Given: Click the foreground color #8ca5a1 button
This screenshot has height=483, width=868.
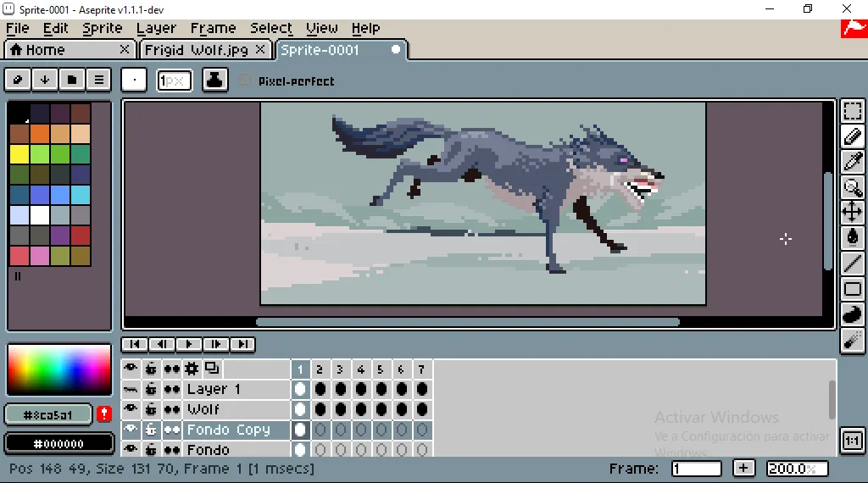Looking at the screenshot, I should 48,415.
